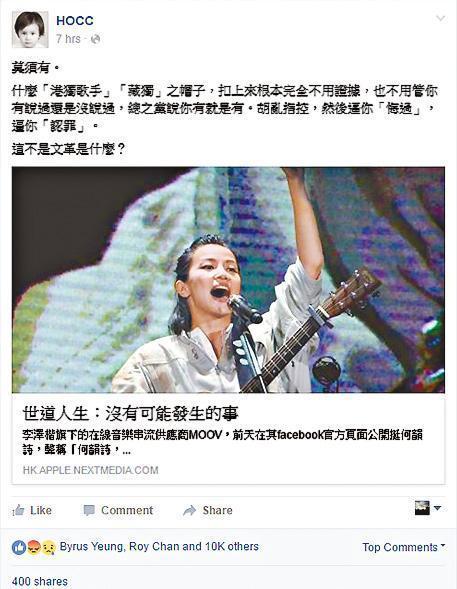
Task: Expand post options chevron at top right
Action: point(440,18)
